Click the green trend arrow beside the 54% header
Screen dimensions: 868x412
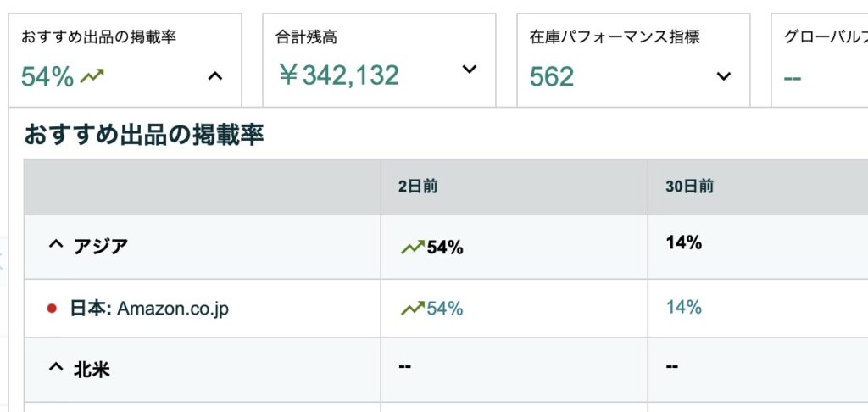tap(92, 75)
